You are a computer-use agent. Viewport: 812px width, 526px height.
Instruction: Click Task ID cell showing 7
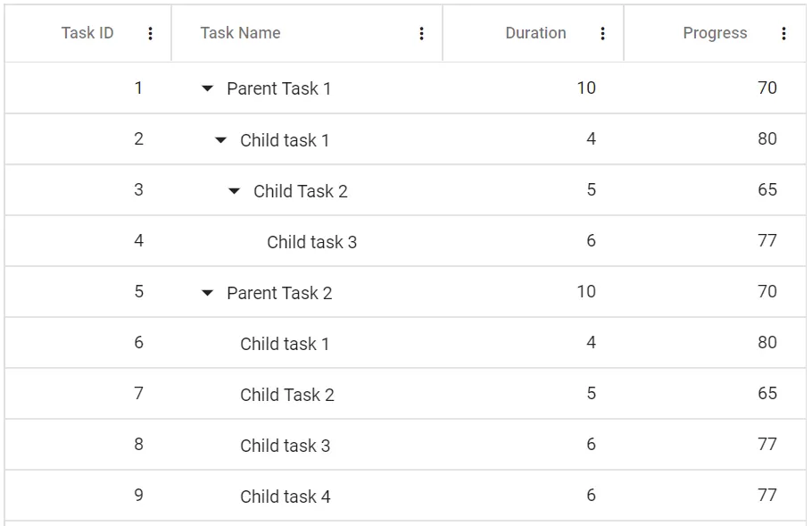[x=137, y=394]
